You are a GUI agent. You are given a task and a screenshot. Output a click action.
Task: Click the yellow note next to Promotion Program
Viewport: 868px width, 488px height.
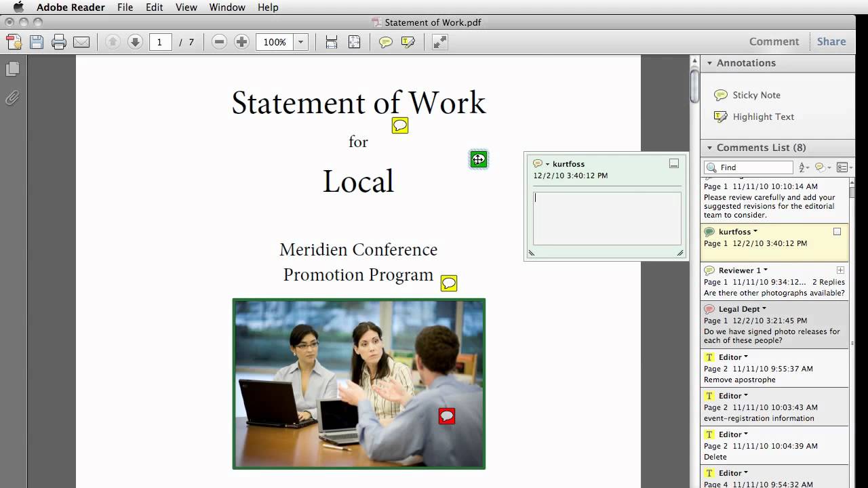[449, 283]
